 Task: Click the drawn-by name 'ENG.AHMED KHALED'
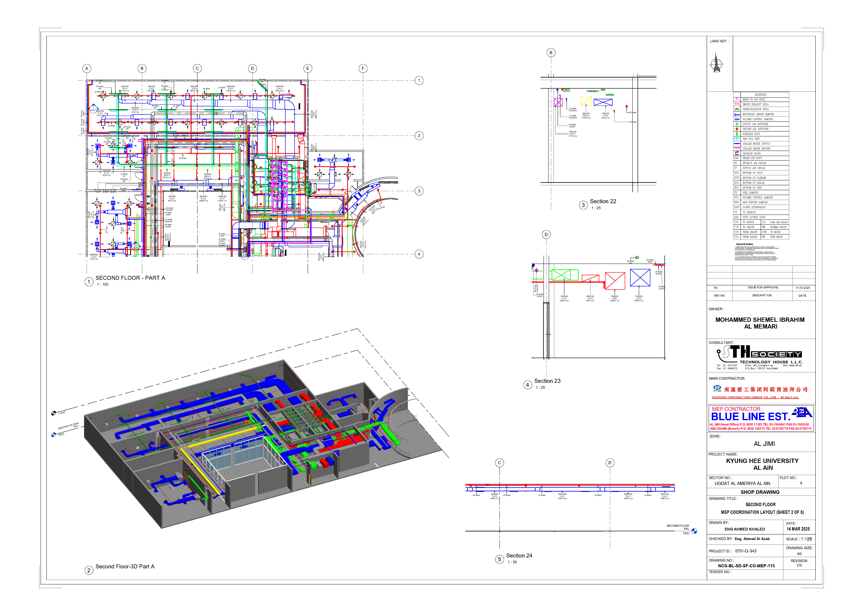point(745,529)
